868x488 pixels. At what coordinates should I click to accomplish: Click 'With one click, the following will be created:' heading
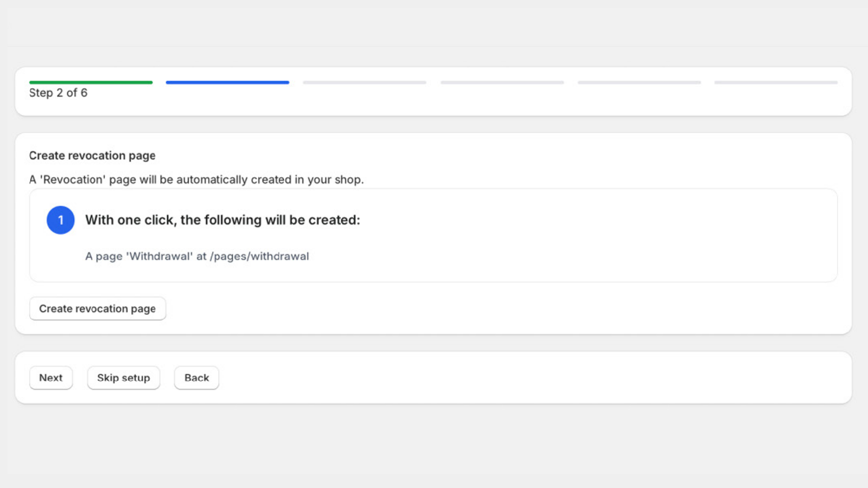coord(222,220)
